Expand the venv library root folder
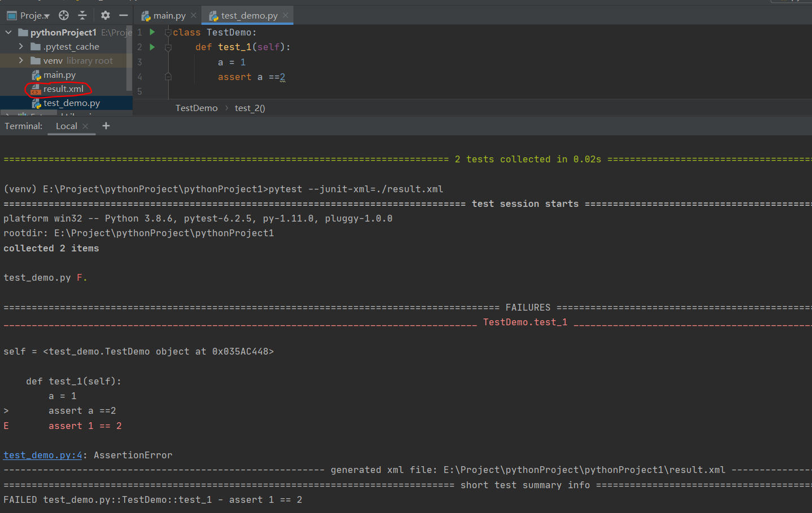812x513 pixels. pyautogui.click(x=21, y=60)
